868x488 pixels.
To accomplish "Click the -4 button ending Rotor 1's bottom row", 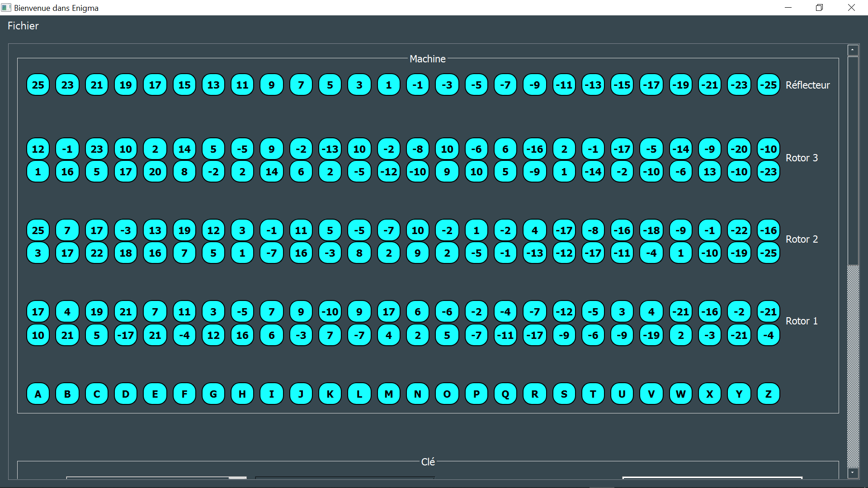I will point(768,335).
